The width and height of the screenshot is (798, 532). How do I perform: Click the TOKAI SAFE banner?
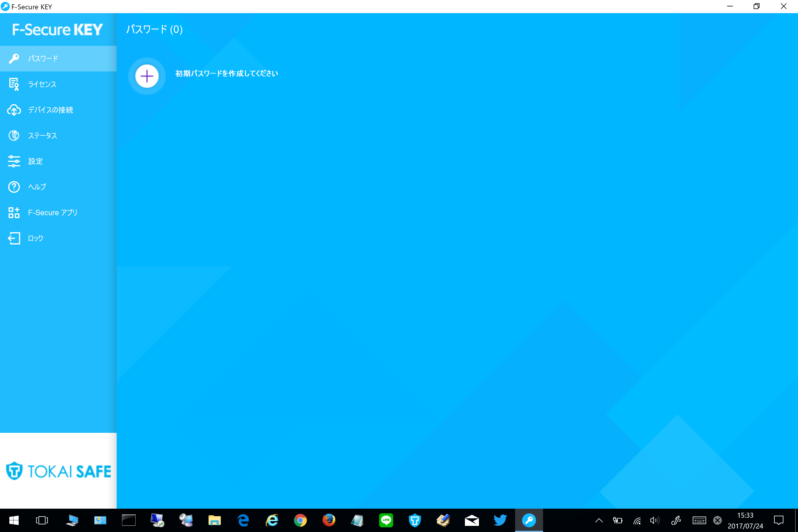(x=58, y=471)
